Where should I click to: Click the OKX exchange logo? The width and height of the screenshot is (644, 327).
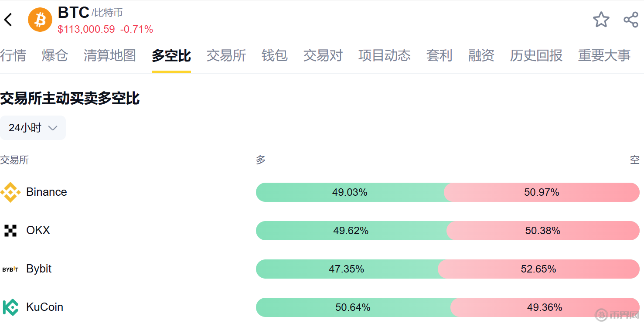[x=10, y=231]
